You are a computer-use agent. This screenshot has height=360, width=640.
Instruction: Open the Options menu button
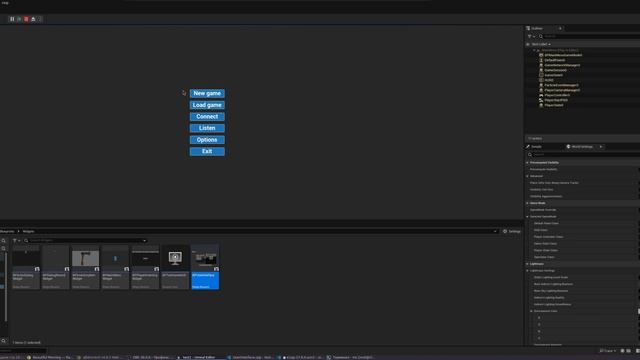coord(207,140)
